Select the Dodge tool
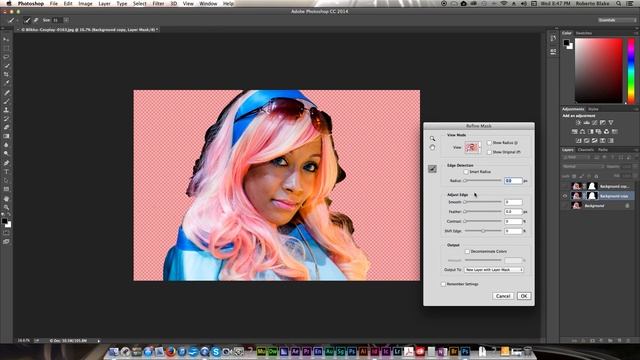Viewport: 640px width, 360px height. click(6, 153)
